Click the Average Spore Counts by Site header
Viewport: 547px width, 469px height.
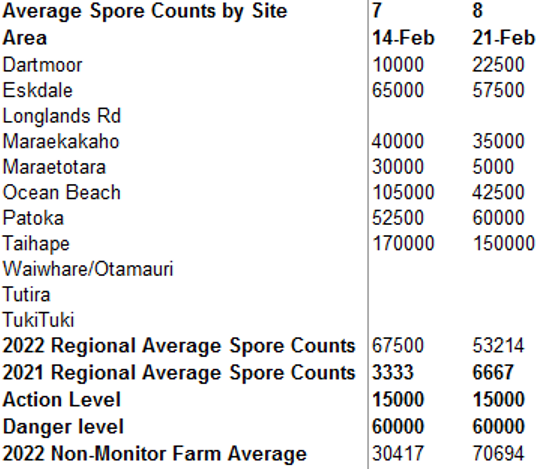(x=145, y=11)
